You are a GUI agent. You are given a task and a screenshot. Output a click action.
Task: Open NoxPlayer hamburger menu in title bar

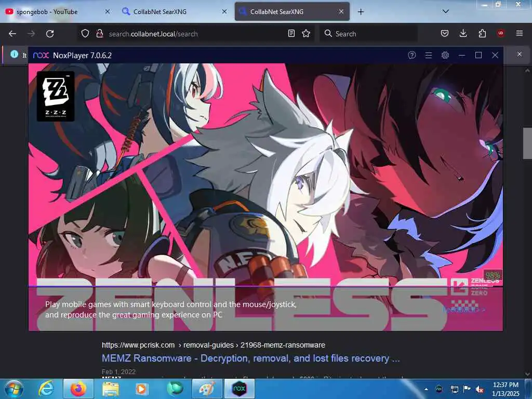(x=429, y=55)
